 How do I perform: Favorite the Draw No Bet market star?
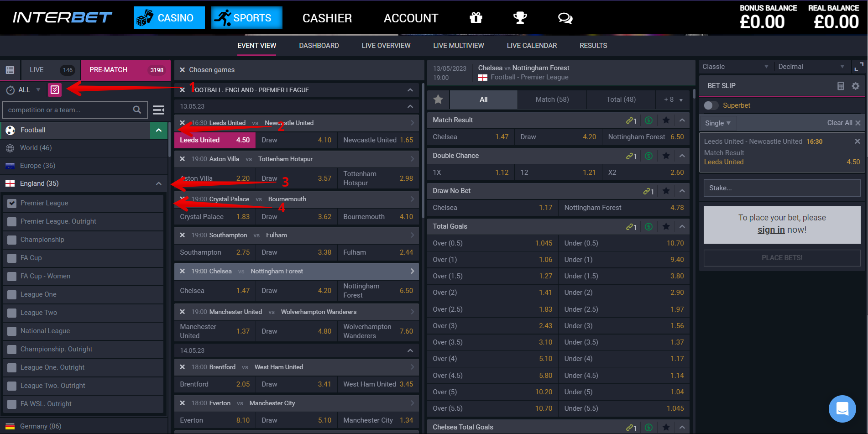click(x=666, y=191)
